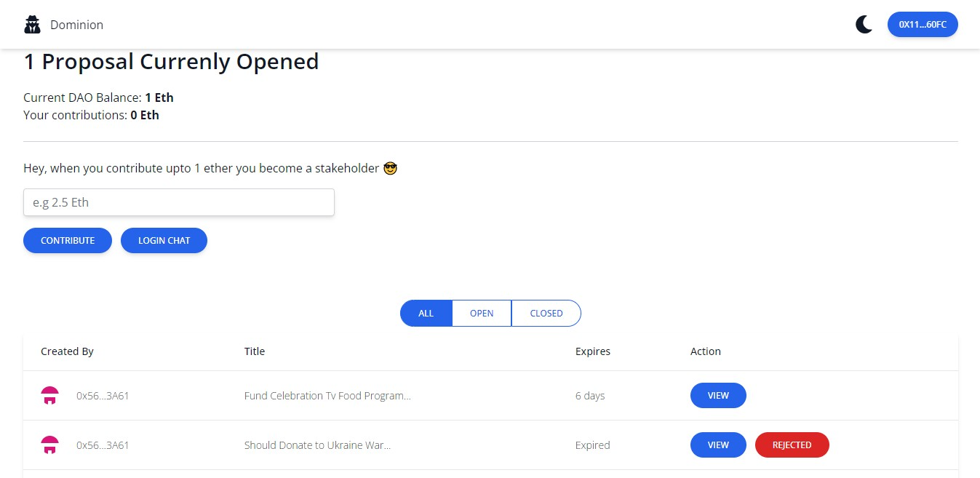Switch to the Open proposals filter
The image size is (980, 478).
(x=482, y=314)
